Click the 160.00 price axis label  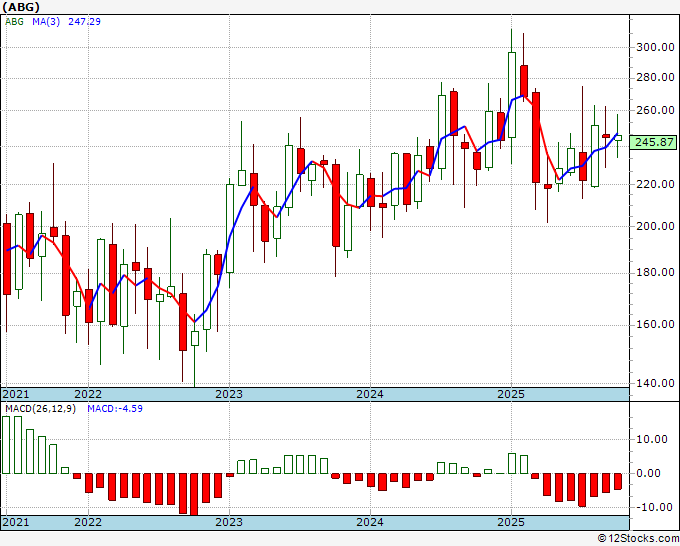tap(655, 324)
